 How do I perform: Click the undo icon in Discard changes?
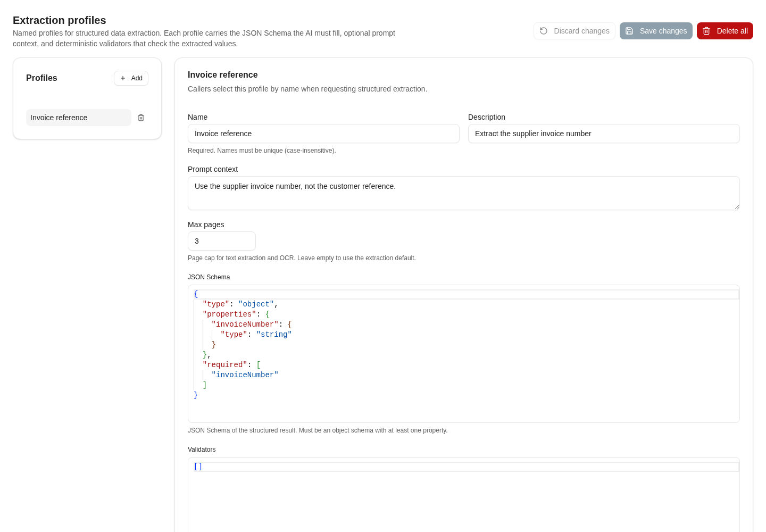[544, 31]
